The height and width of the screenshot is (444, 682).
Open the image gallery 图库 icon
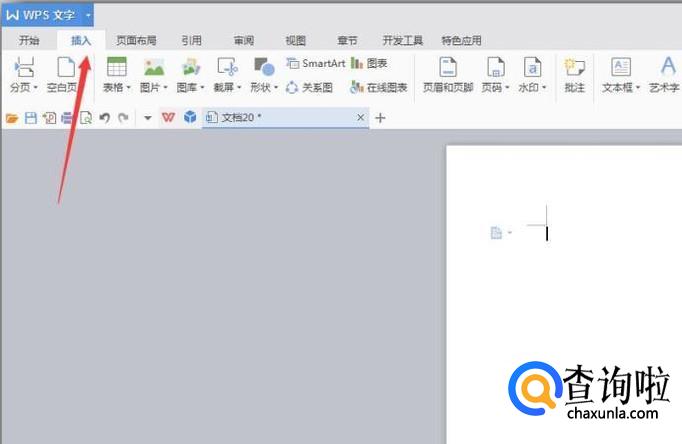[191, 67]
